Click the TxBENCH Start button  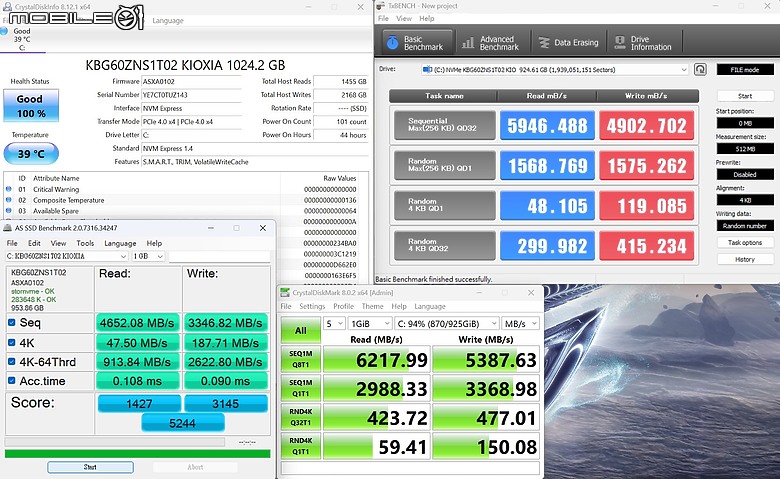pyautogui.click(x=745, y=96)
